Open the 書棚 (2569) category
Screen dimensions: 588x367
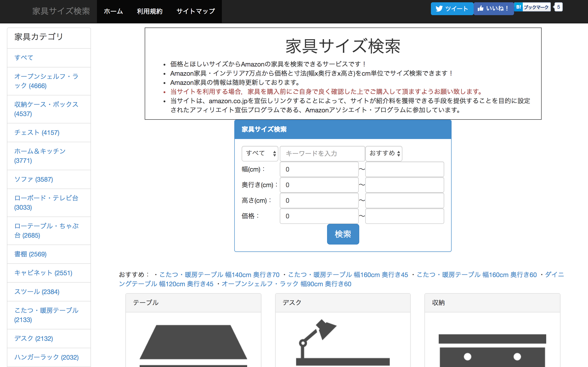pos(30,254)
